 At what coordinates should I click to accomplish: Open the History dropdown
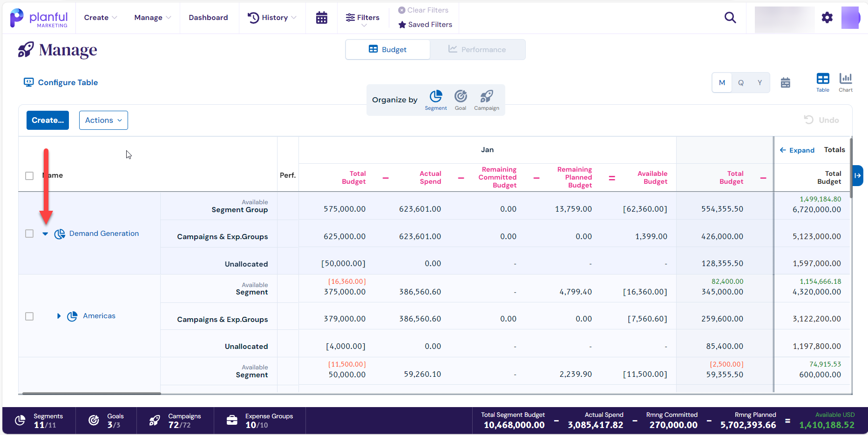coord(272,18)
